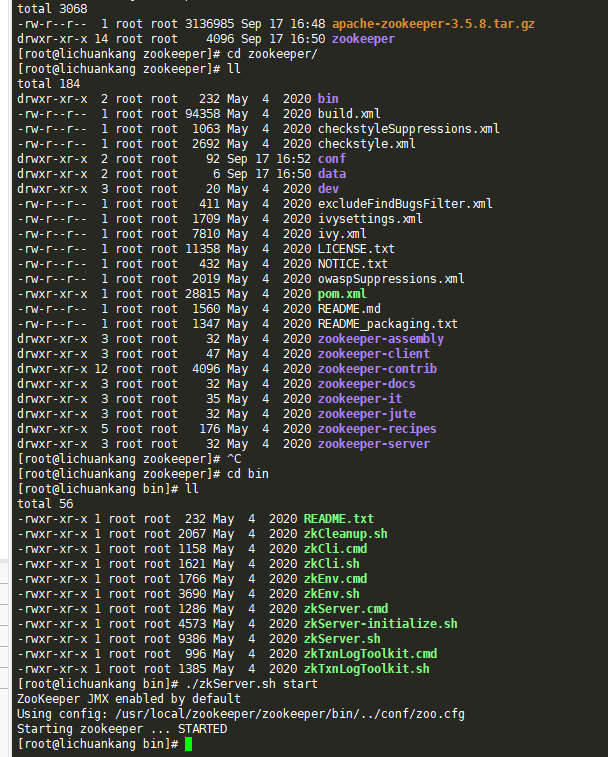Click the bin directory name
The image size is (608, 757).
click(x=328, y=99)
